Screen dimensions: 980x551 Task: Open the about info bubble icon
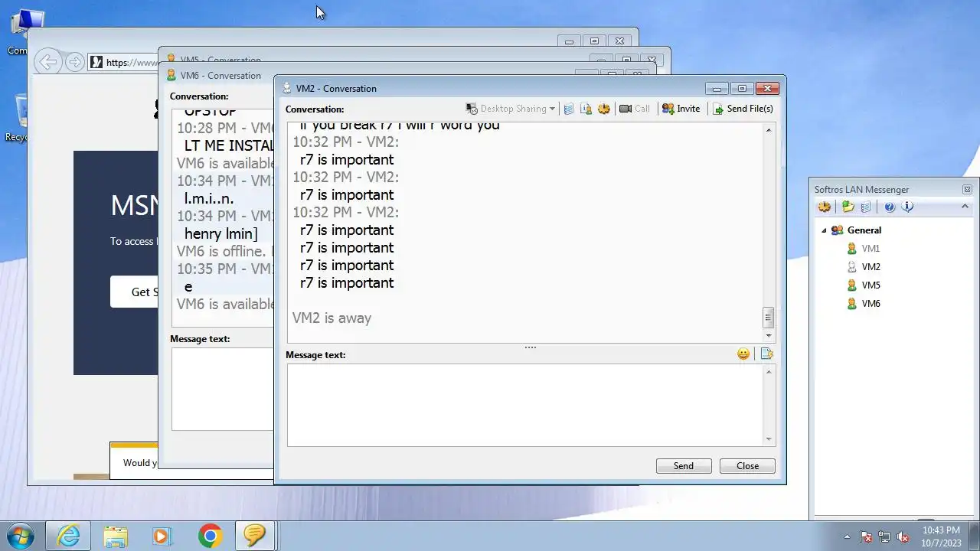908,207
